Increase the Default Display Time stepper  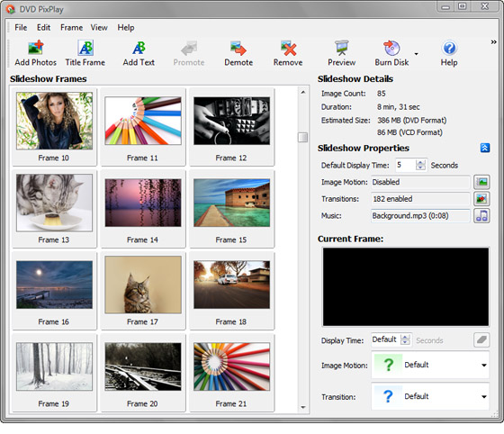(419, 163)
